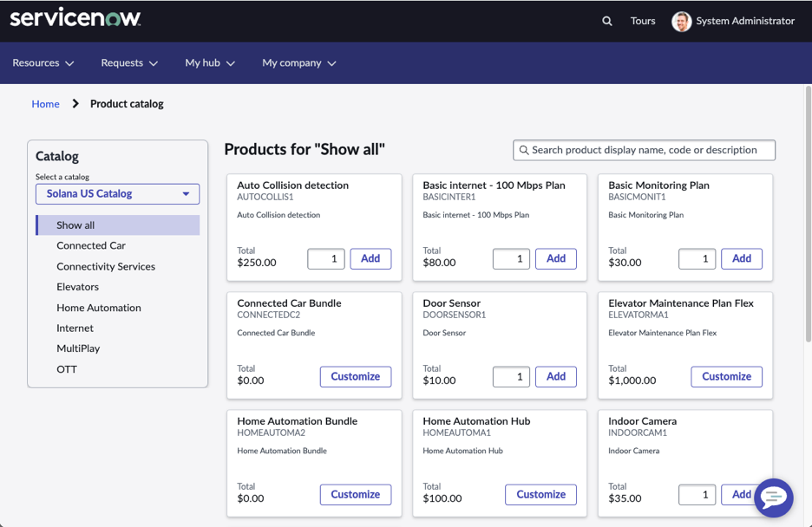The height and width of the screenshot is (527, 812).
Task: Click the page vertical scrollbar
Action: (808, 215)
